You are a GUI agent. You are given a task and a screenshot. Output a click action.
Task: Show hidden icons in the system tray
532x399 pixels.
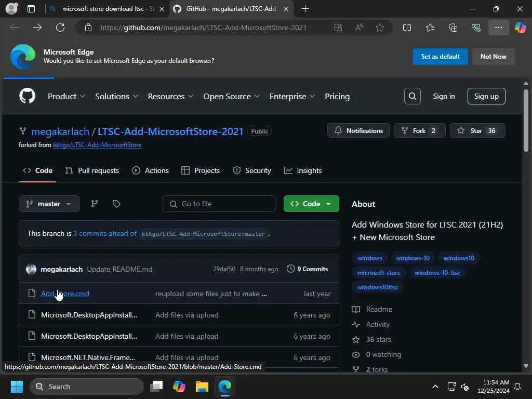pos(435,387)
